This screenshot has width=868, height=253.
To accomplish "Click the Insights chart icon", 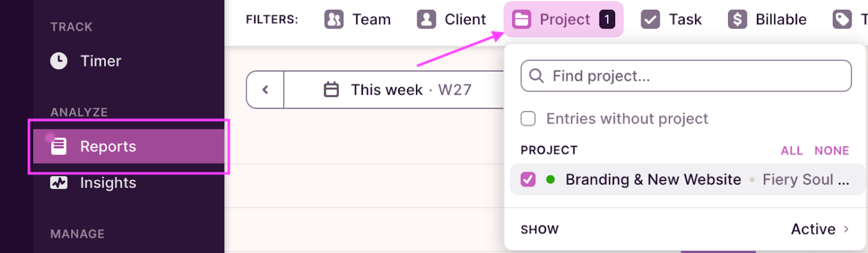I will (58, 183).
